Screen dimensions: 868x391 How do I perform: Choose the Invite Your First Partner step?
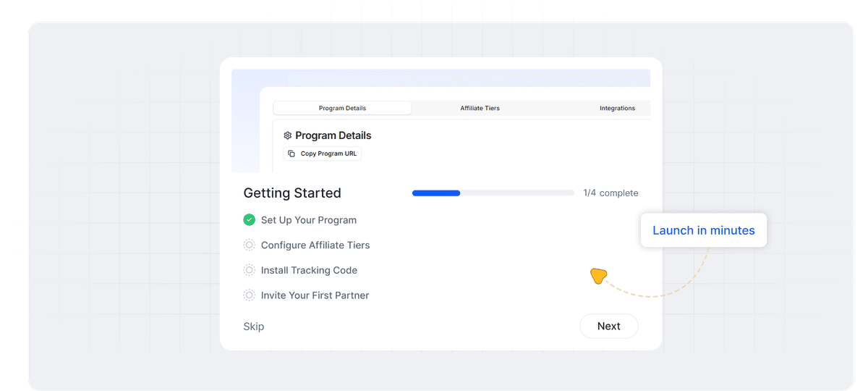[315, 295]
